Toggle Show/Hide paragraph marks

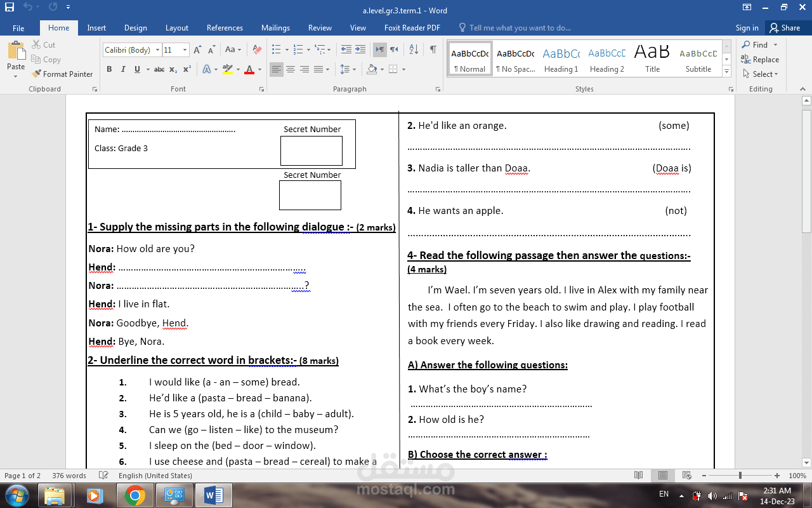tap(433, 50)
